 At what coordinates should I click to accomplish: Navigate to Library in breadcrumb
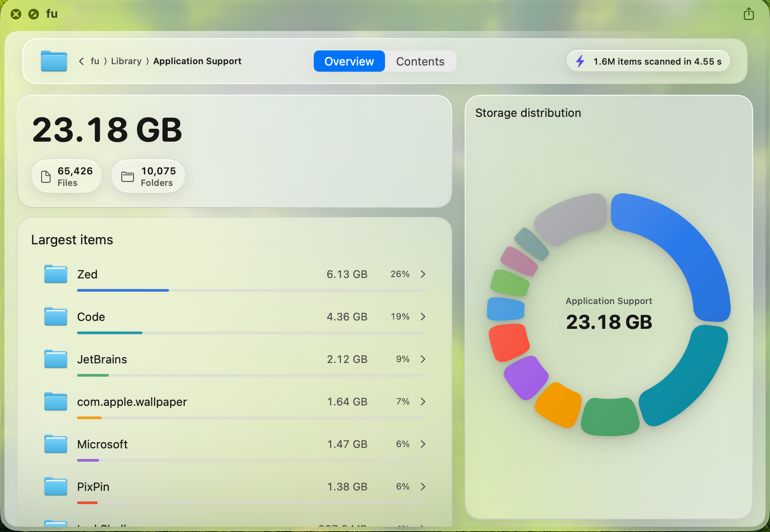126,61
